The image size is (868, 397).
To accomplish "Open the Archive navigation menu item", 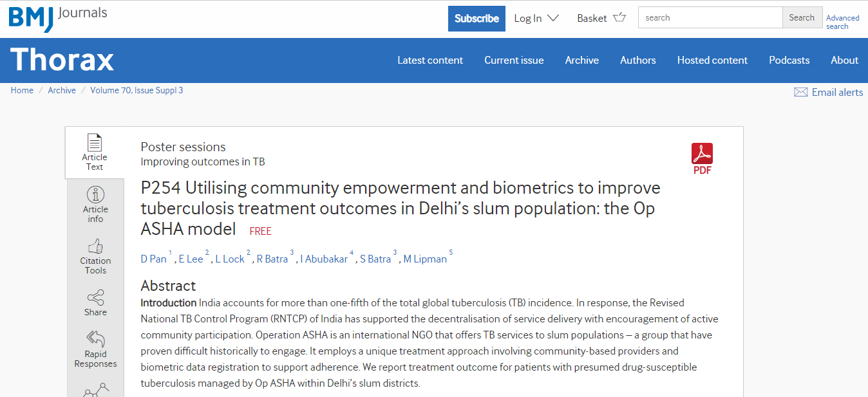I will tap(582, 60).
